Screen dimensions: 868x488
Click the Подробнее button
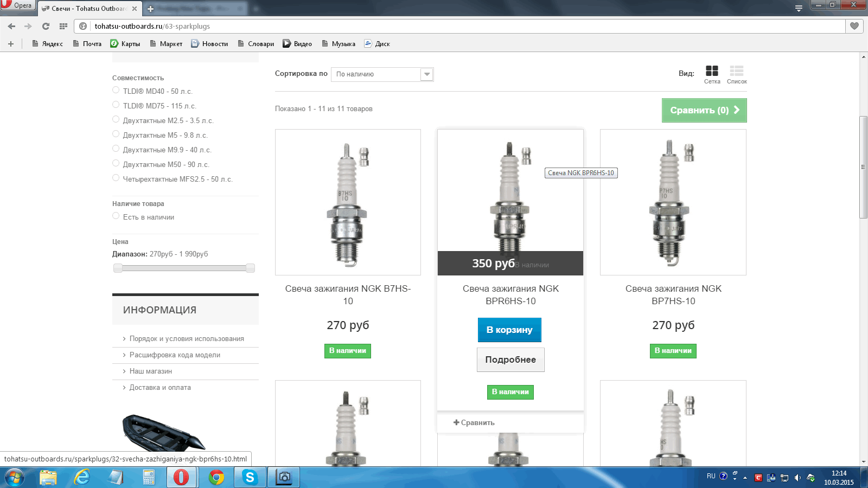[510, 359]
